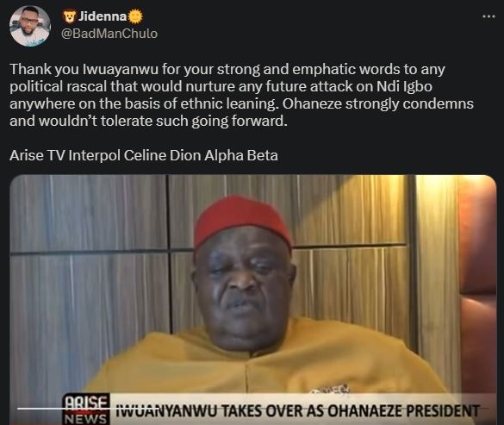Open the Jidenna display name link
Screen dimensions: 504x425
point(103,16)
